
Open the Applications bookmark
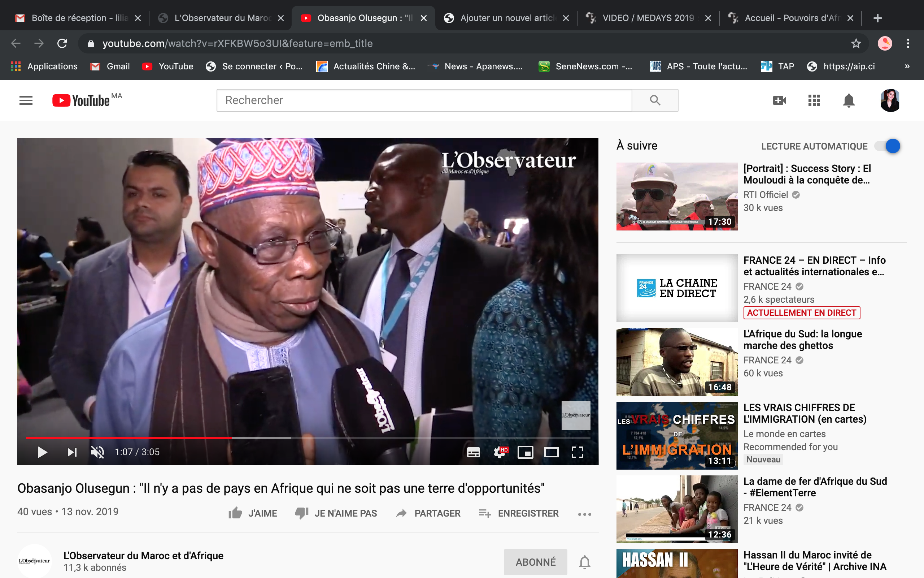tap(44, 66)
